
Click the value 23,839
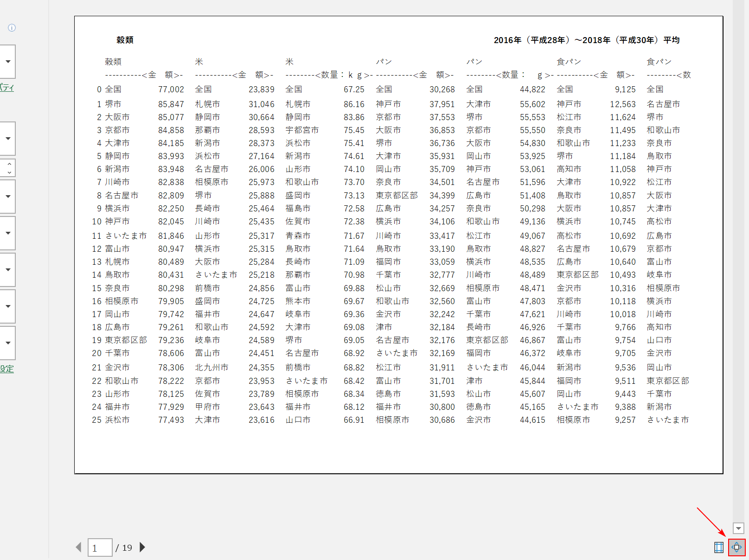262,89
